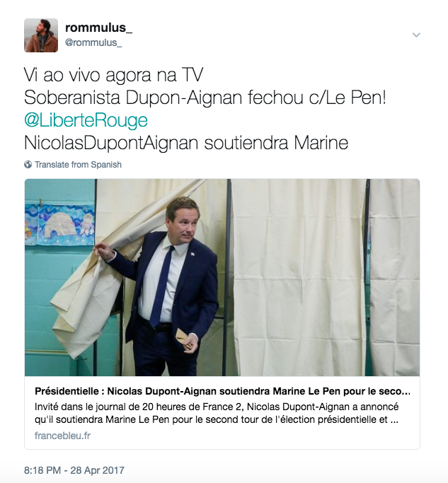Click the igloo drawing on the teal wall

pos(60,225)
